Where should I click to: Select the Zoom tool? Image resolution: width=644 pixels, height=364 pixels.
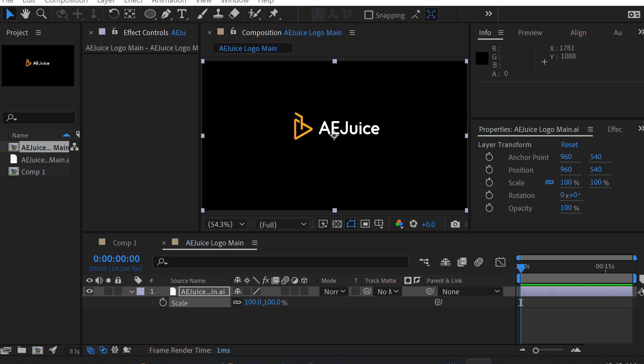coord(41,14)
